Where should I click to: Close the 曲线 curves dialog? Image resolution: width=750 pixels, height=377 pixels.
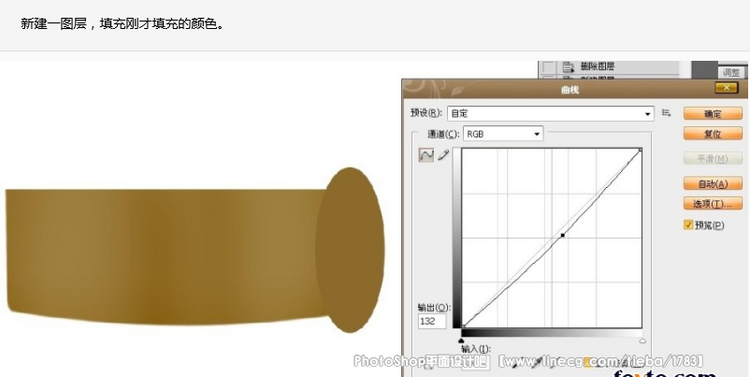727,88
